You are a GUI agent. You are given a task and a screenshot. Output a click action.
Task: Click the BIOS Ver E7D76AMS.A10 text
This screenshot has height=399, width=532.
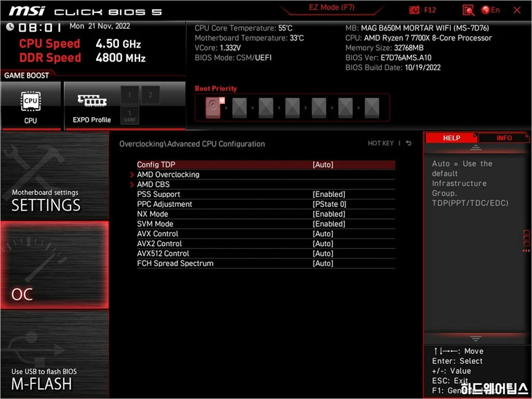pyautogui.click(x=389, y=58)
